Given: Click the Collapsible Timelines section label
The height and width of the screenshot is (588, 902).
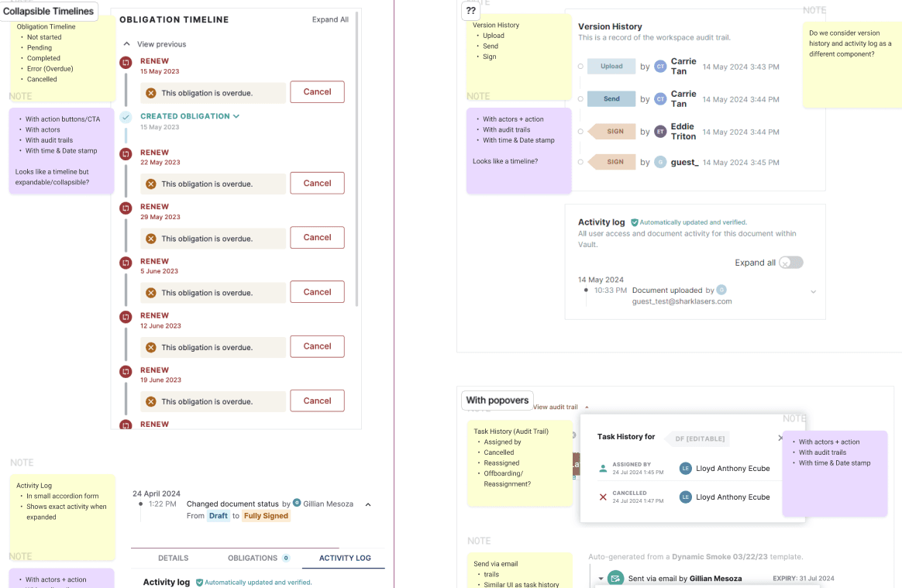Looking at the screenshot, I should click(x=48, y=11).
